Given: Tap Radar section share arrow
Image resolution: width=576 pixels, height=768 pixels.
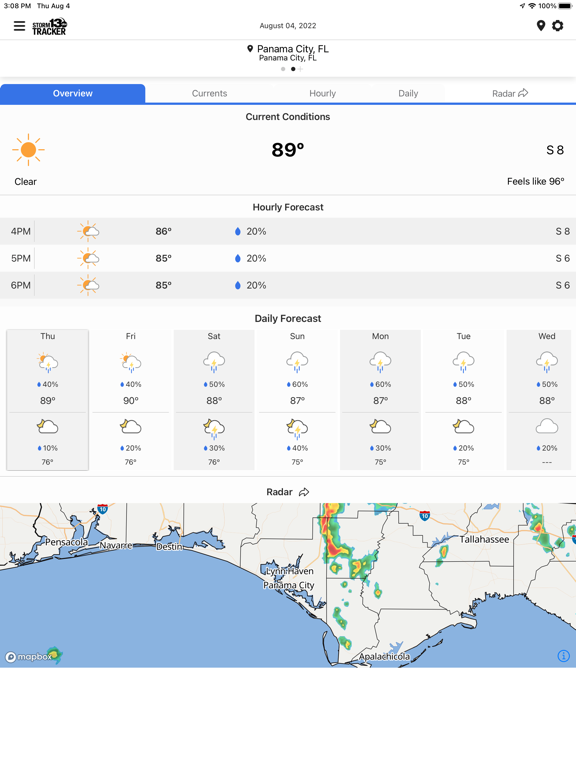Looking at the screenshot, I should 304,492.
